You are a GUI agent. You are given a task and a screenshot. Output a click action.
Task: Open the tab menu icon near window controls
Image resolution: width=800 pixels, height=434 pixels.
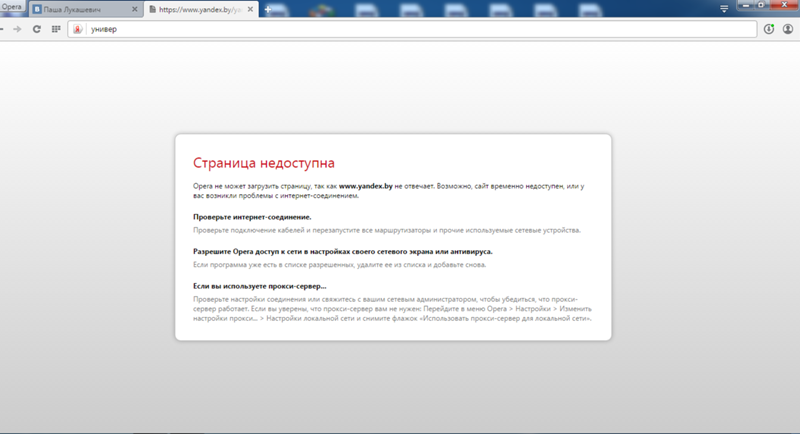(724, 9)
